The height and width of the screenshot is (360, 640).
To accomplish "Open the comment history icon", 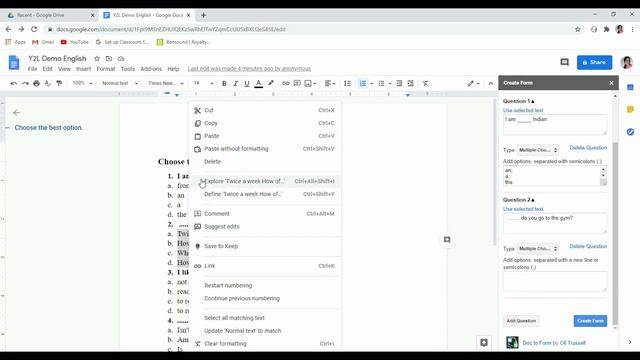I will coord(564,62).
